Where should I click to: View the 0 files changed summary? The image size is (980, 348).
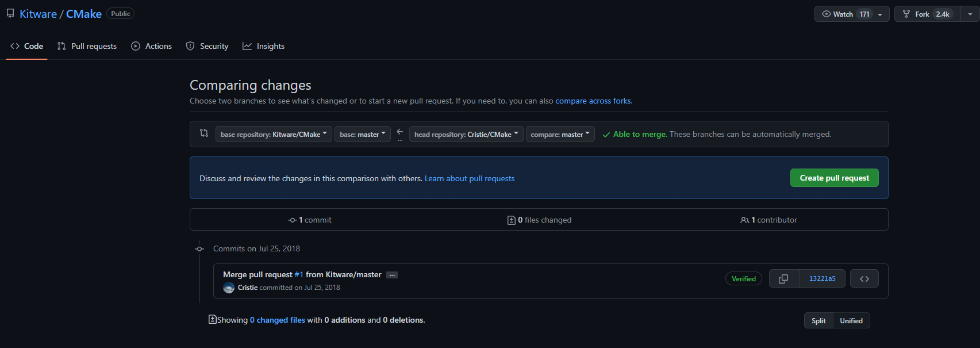tap(539, 220)
